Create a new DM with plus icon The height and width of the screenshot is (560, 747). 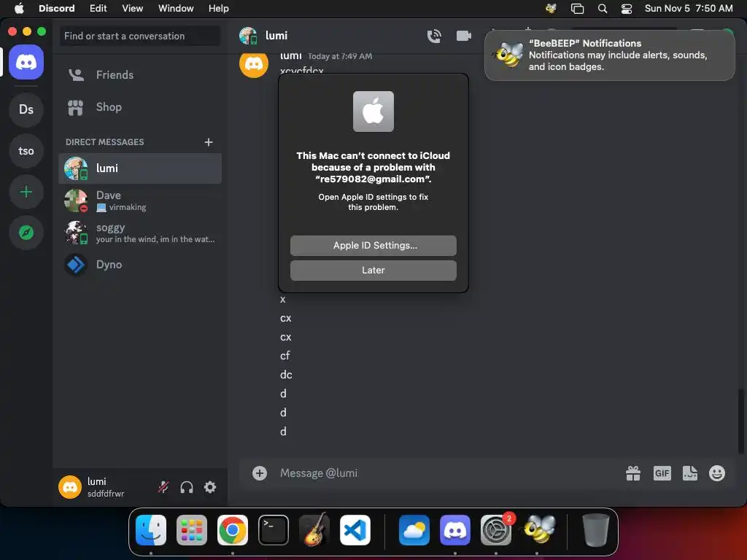point(208,142)
